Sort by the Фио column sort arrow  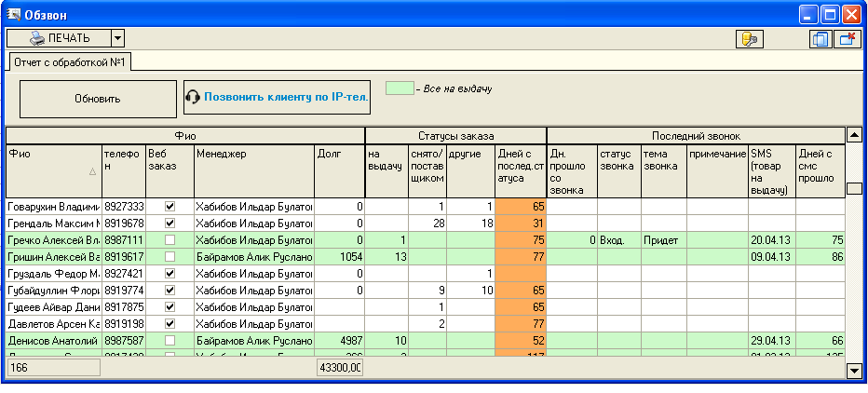coord(91,171)
